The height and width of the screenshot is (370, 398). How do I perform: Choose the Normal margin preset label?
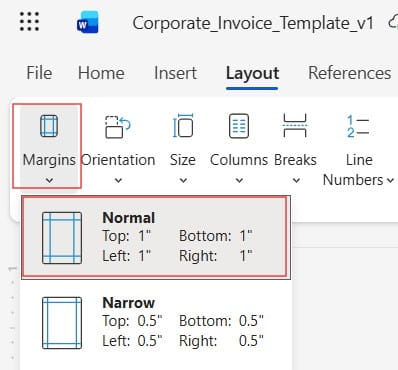pos(129,218)
